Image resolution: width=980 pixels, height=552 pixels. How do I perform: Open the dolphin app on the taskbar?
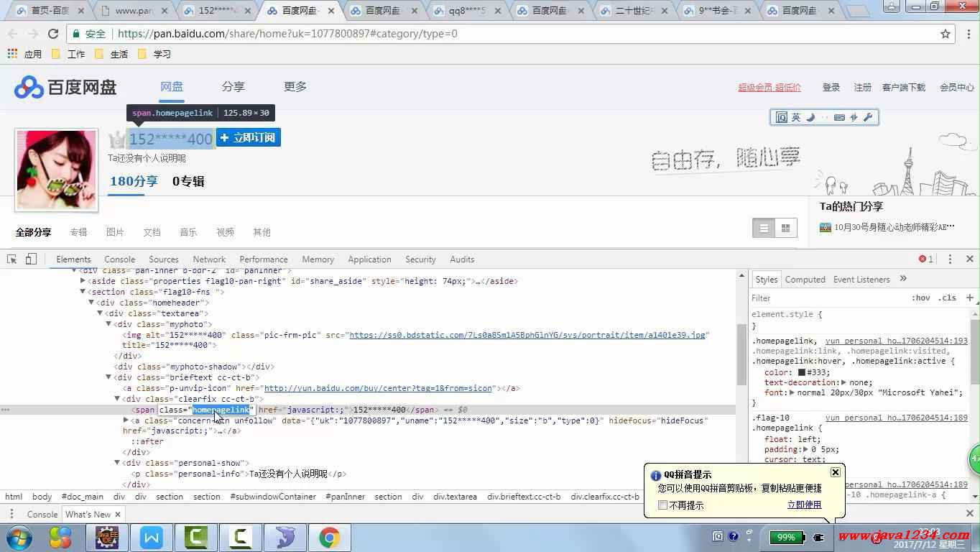click(x=285, y=537)
